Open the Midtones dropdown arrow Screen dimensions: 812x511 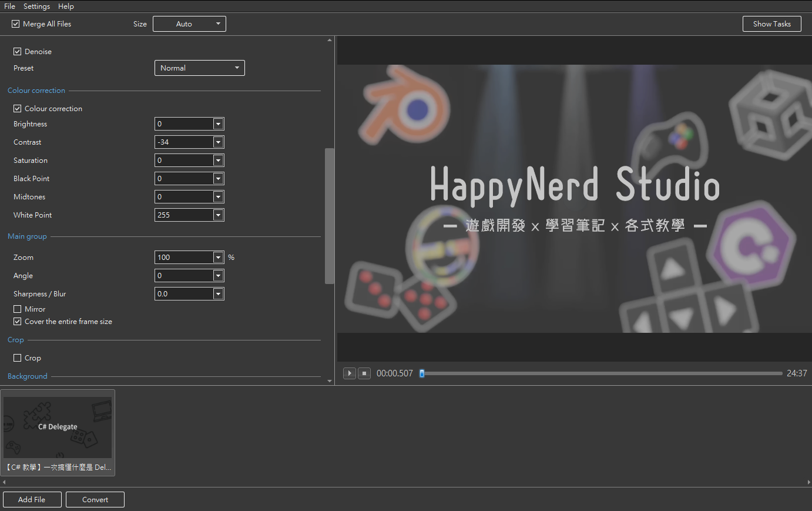[x=219, y=197]
